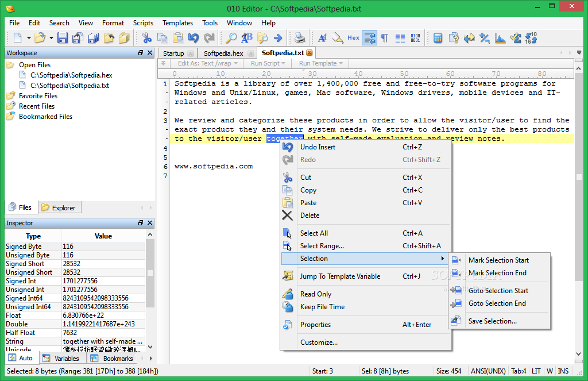Close the Workspace panel

(x=150, y=53)
